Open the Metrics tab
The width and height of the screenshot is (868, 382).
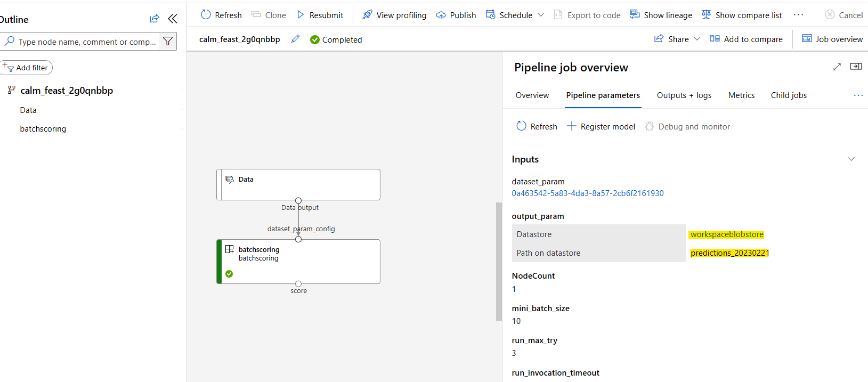click(741, 95)
